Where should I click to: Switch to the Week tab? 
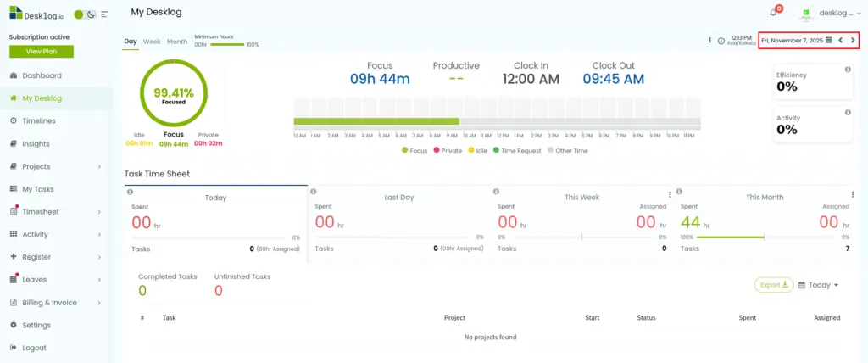click(x=152, y=42)
